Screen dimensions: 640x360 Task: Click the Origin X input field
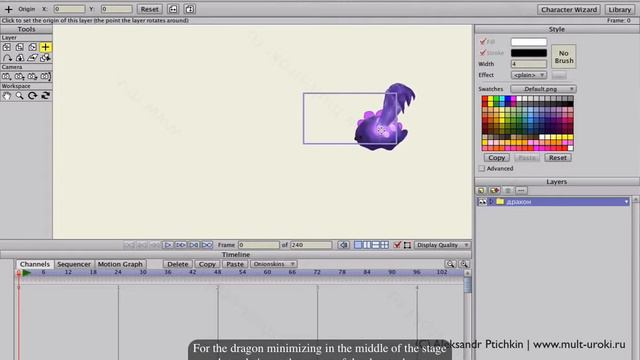(69, 9)
